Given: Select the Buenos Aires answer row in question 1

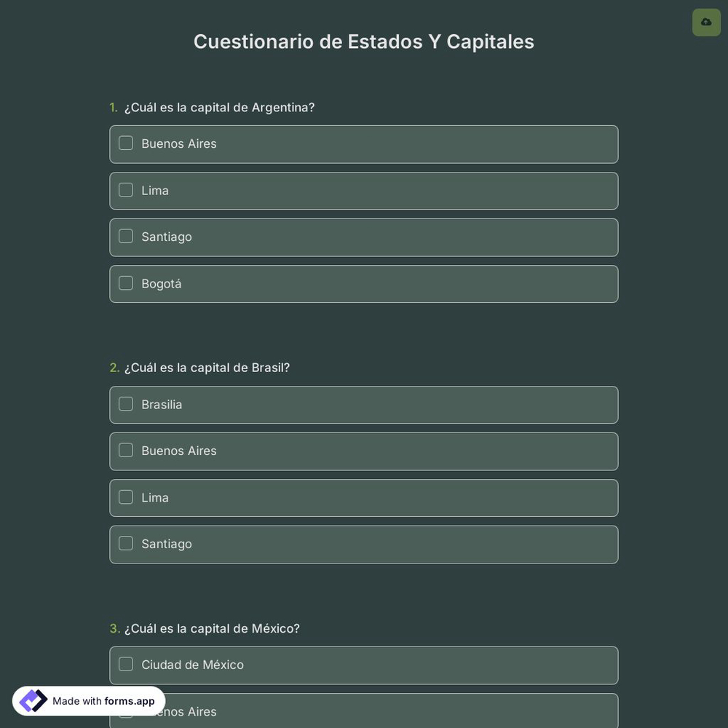Looking at the screenshot, I should [364, 143].
